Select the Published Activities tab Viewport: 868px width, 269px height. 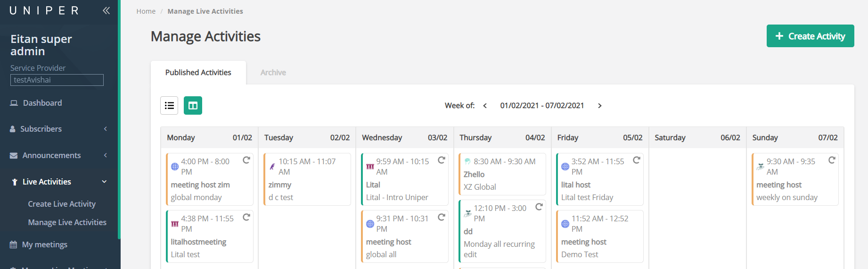pos(198,73)
